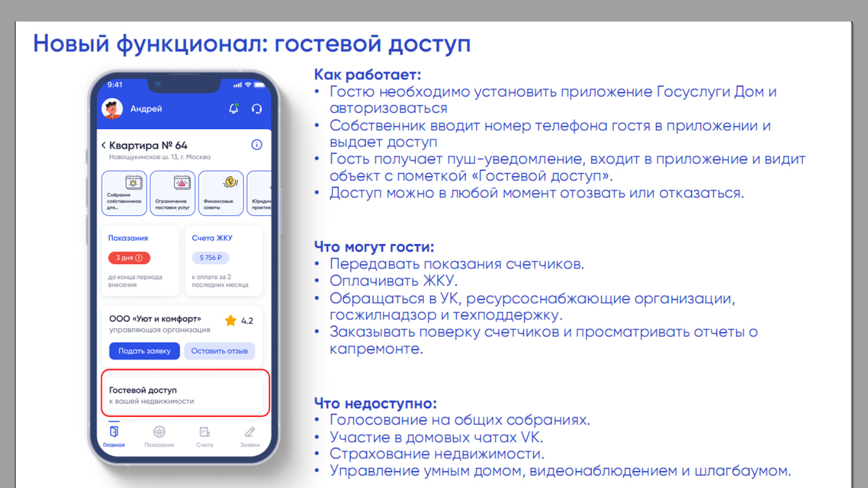Click the Оставить отзыв button
Viewport: 868px width, 488px height.
coord(219,351)
